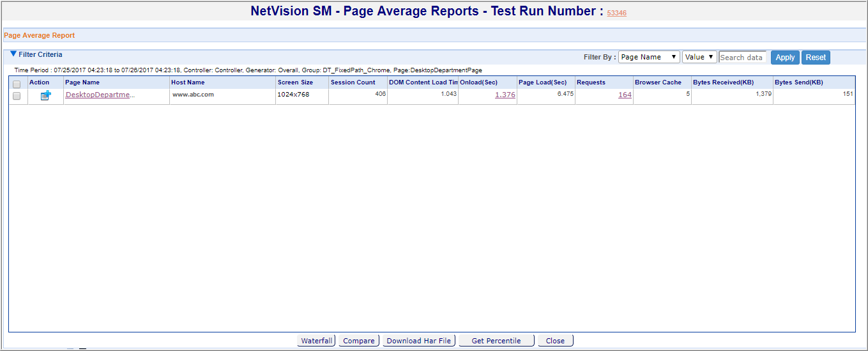Click the Get Percentile button

[496, 341]
